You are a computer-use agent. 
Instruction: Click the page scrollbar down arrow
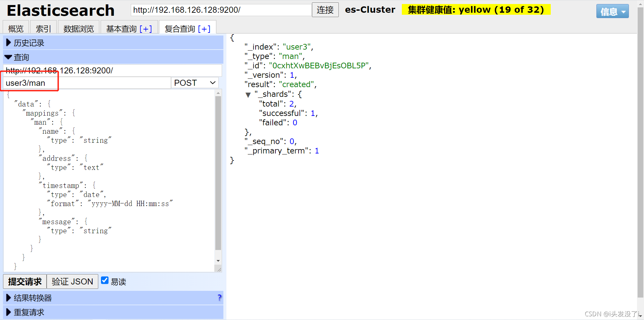pos(640,316)
